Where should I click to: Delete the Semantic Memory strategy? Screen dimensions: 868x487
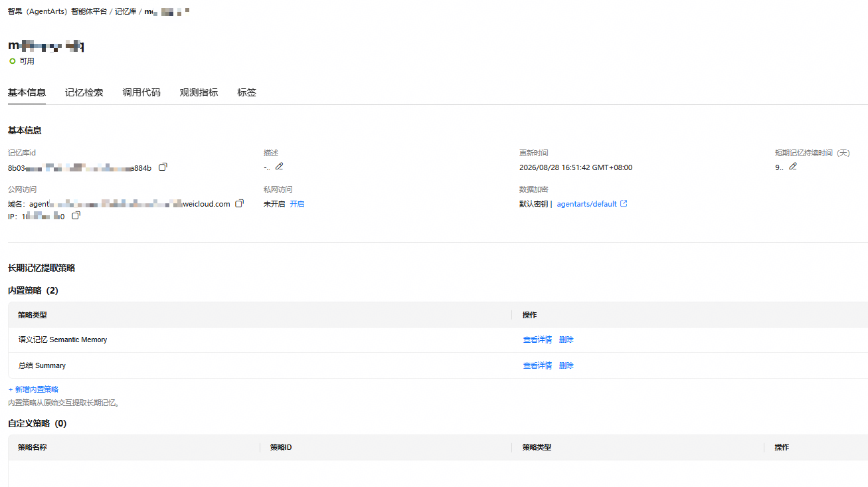(x=566, y=340)
